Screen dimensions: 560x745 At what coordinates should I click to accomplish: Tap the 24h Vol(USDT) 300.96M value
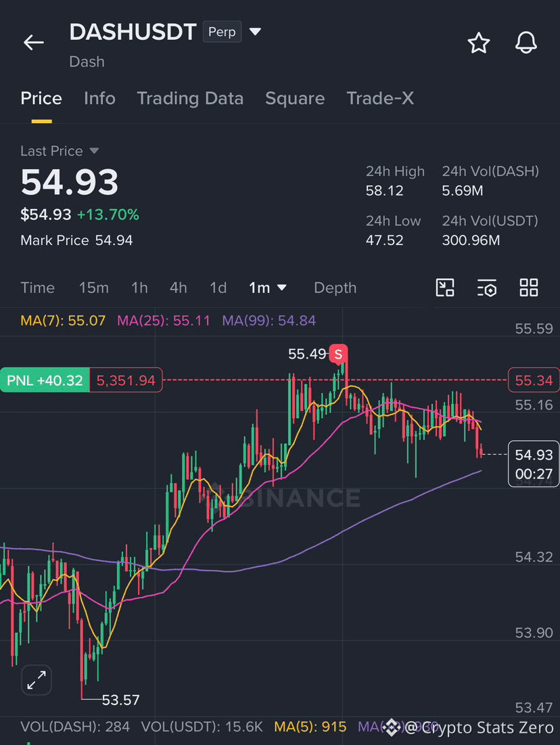[471, 240]
